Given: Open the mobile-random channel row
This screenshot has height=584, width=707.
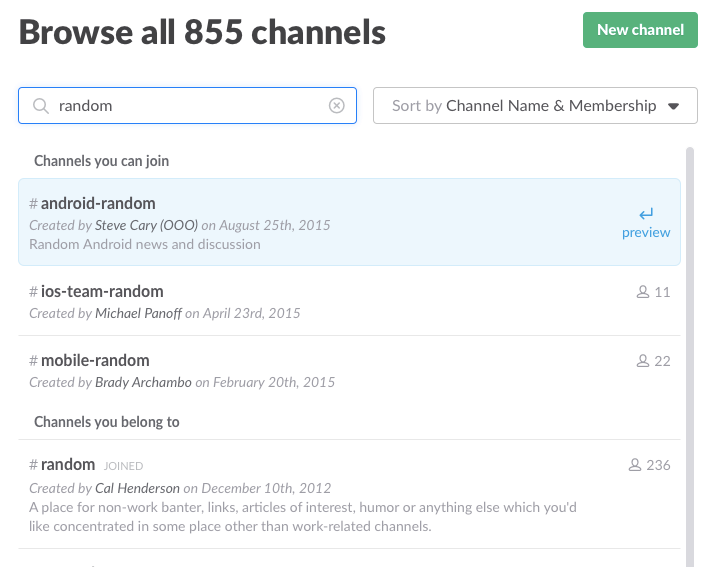Looking at the screenshot, I should point(95,361).
